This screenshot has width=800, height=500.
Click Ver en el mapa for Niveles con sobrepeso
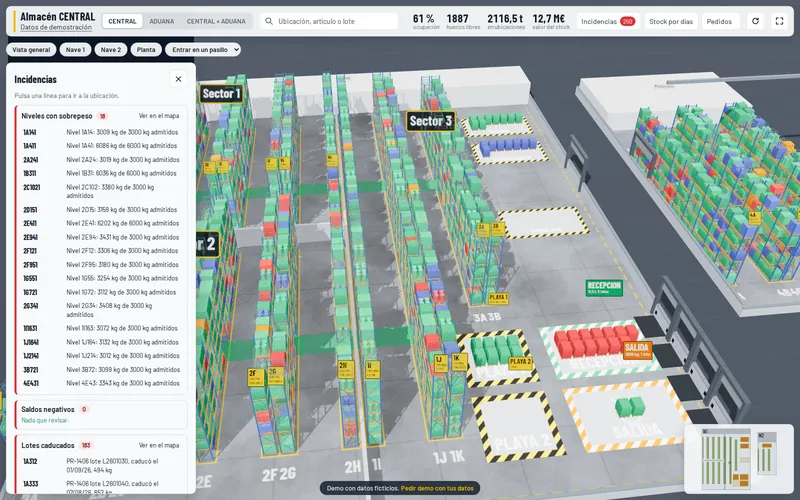click(159, 116)
